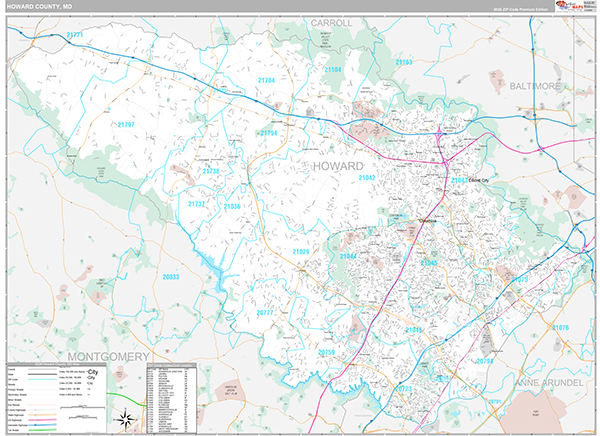Click the Howard County, MD title
The image size is (600, 436).
tap(37, 8)
